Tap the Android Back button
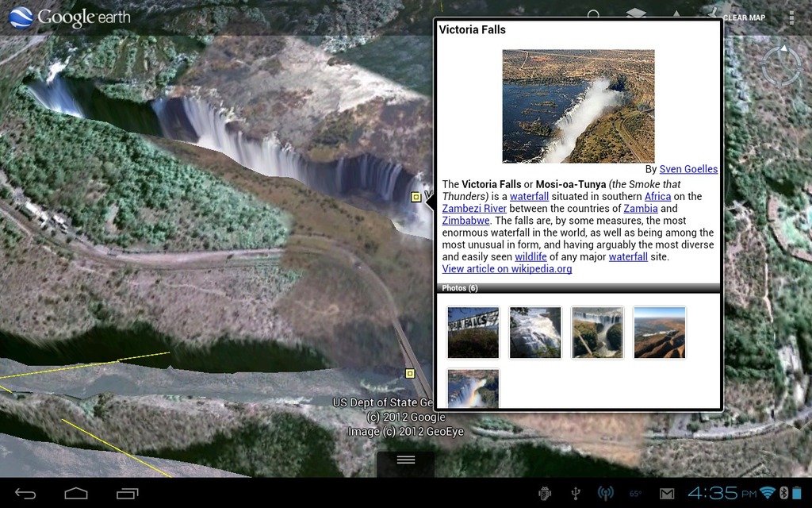The width and height of the screenshot is (812, 508). point(25,494)
